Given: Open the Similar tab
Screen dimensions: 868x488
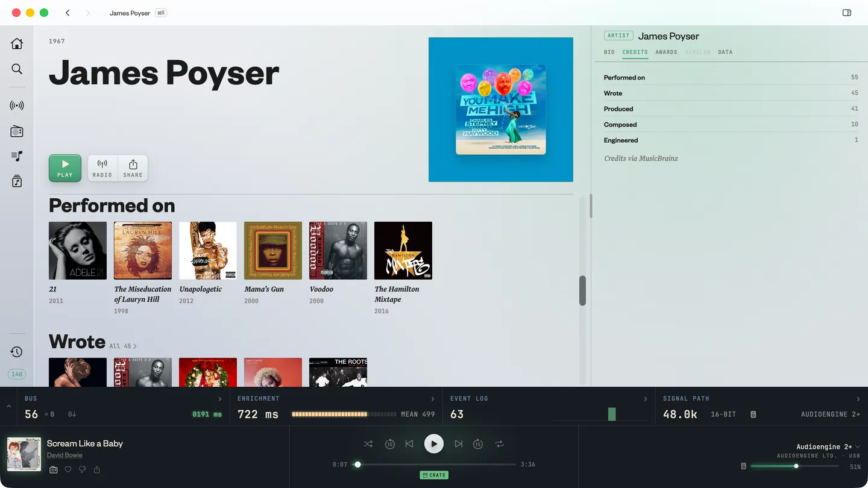Looking at the screenshot, I should point(697,52).
